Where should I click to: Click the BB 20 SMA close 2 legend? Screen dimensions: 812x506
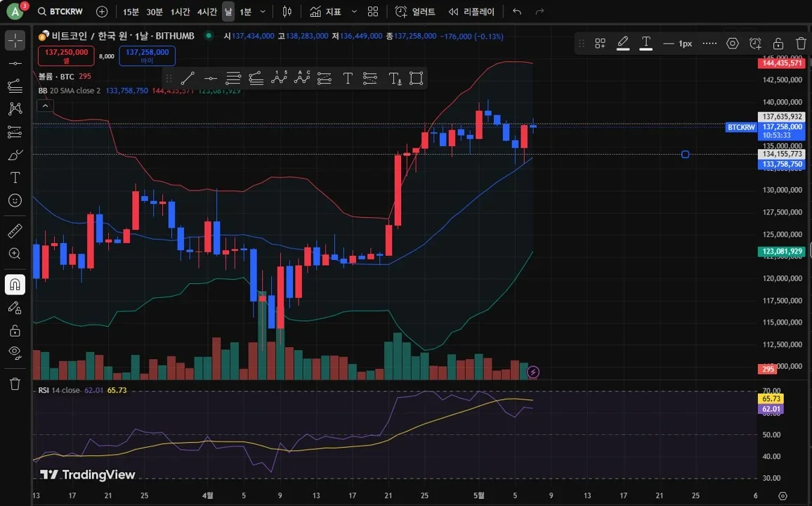coord(69,91)
